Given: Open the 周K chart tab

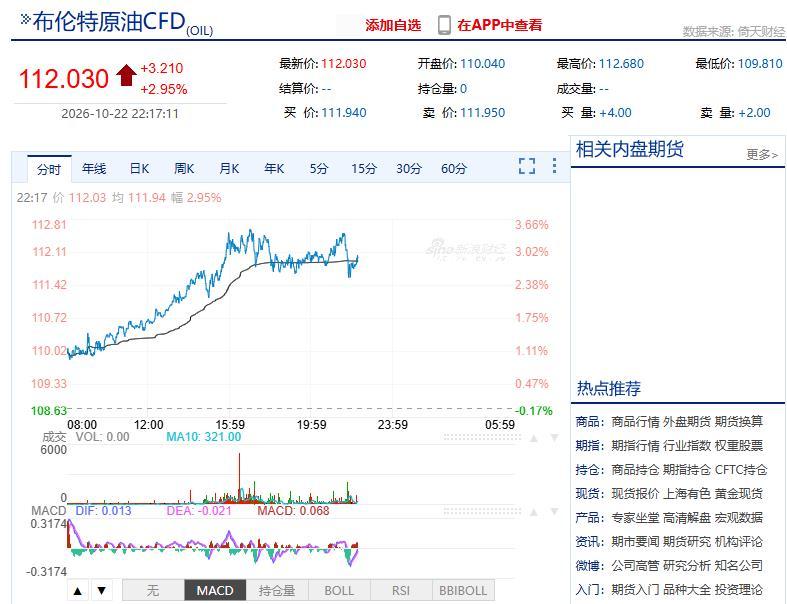Looking at the screenshot, I should pos(184,169).
